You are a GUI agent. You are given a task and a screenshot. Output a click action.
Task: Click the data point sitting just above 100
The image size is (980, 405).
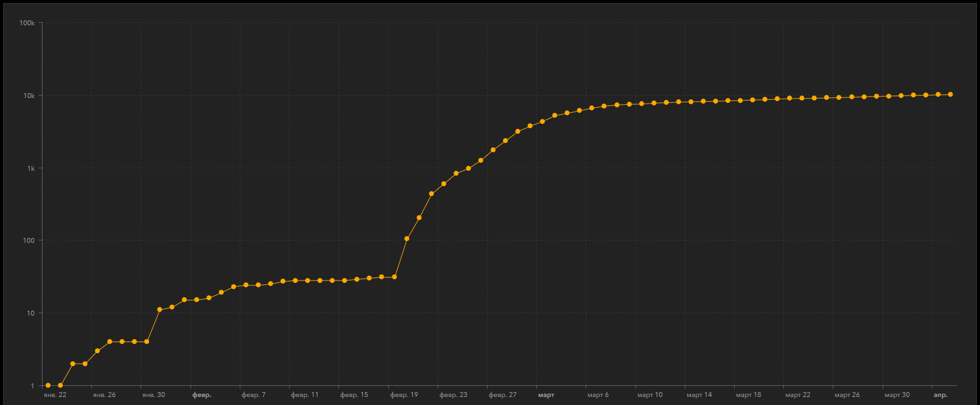click(407, 239)
